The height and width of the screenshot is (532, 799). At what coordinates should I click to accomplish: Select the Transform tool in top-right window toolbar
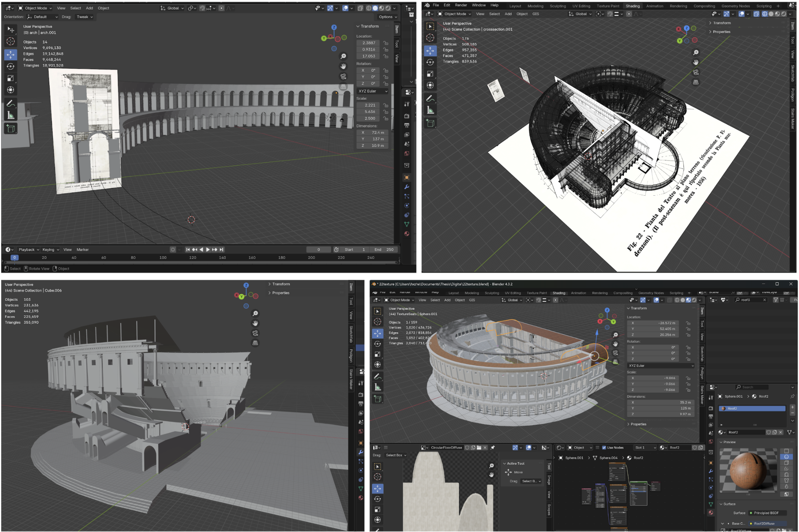point(430,85)
